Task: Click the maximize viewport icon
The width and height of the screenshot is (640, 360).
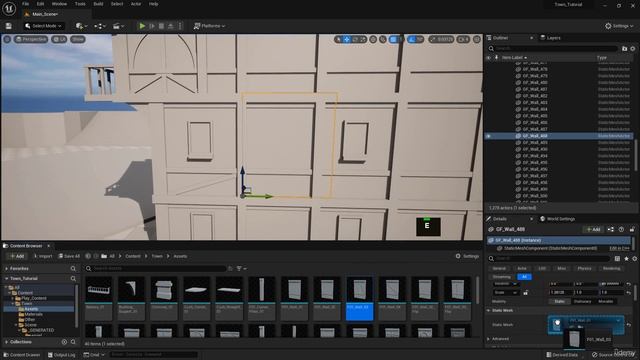Action: [x=477, y=39]
